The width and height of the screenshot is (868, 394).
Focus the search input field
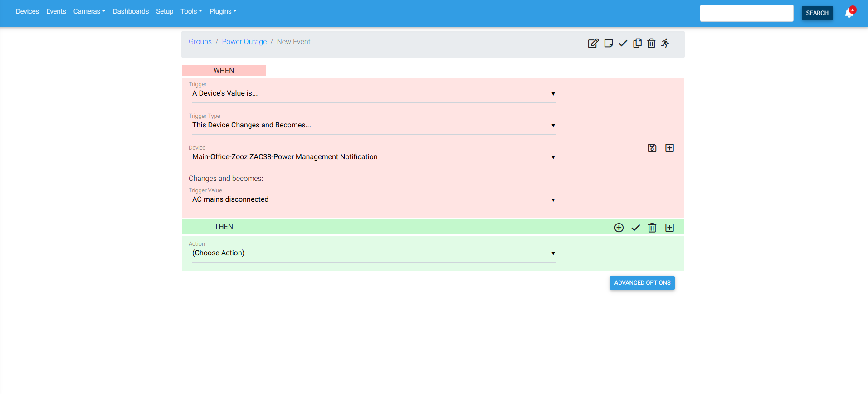746,13
